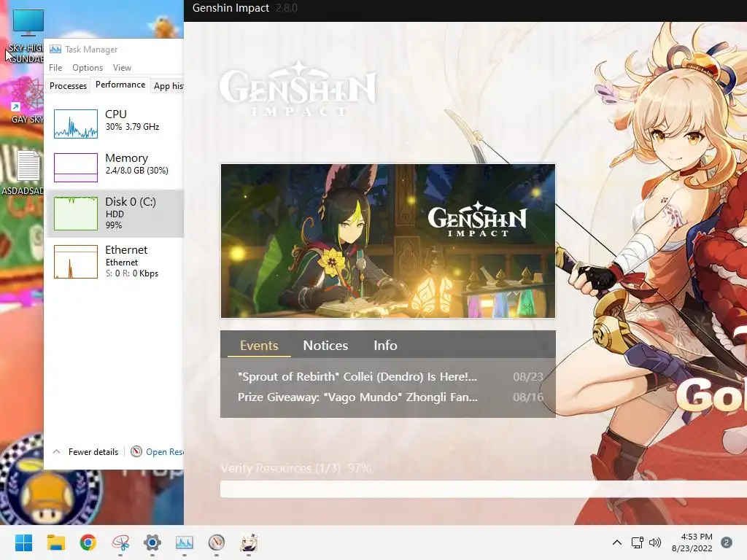This screenshot has width=747, height=560.
Task: Click the Resource Monitor icon beside the link
Action: point(136,451)
